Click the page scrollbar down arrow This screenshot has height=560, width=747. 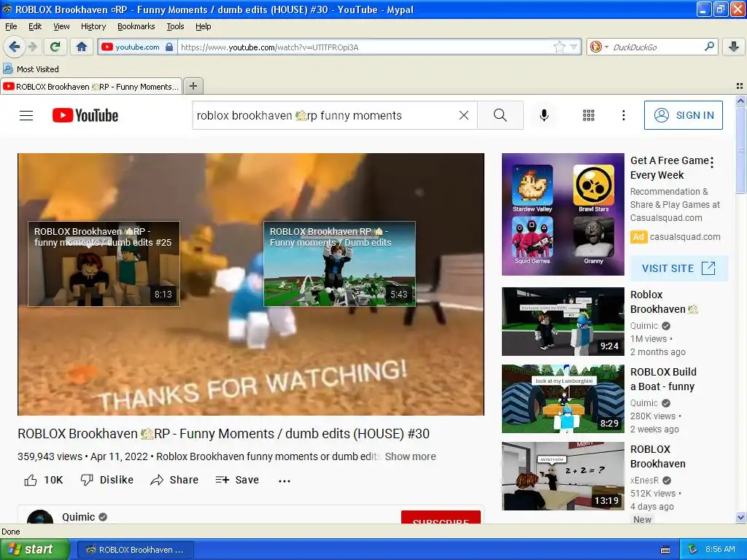(x=740, y=518)
